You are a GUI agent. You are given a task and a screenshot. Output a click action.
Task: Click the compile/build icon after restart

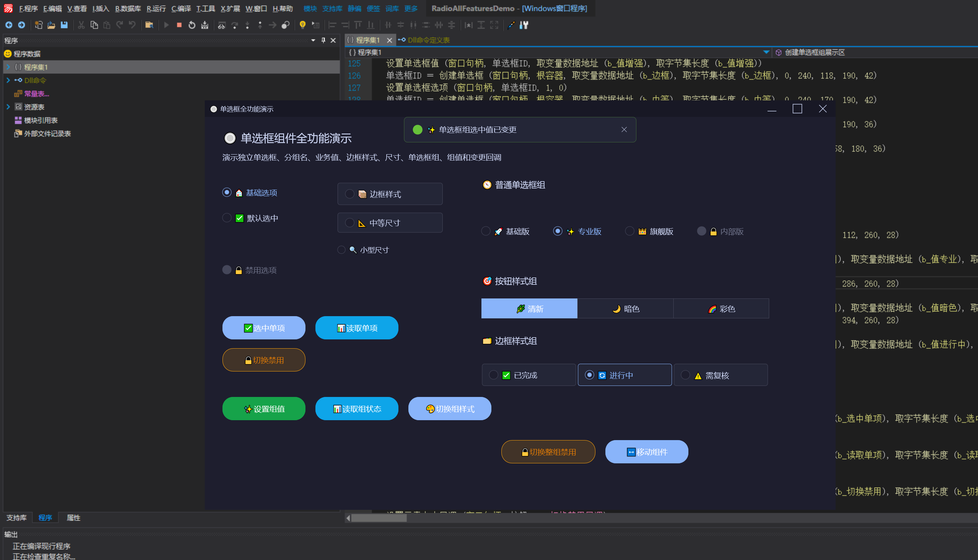point(205,25)
